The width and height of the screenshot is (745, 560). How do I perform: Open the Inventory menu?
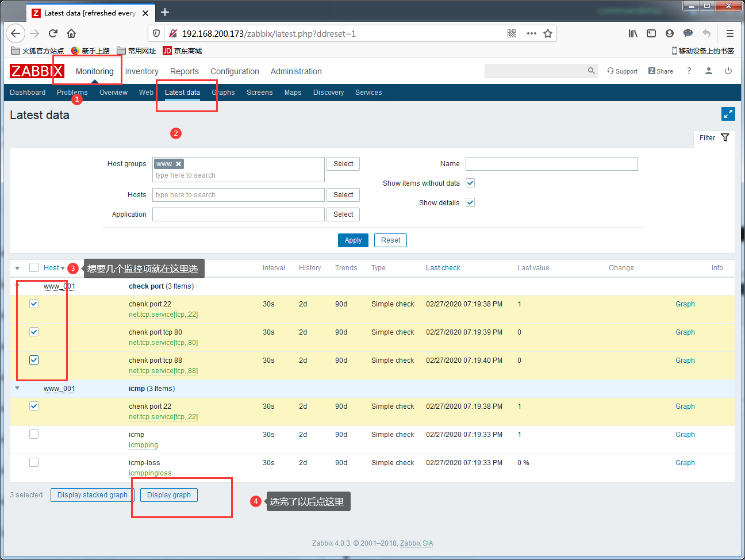click(x=141, y=71)
